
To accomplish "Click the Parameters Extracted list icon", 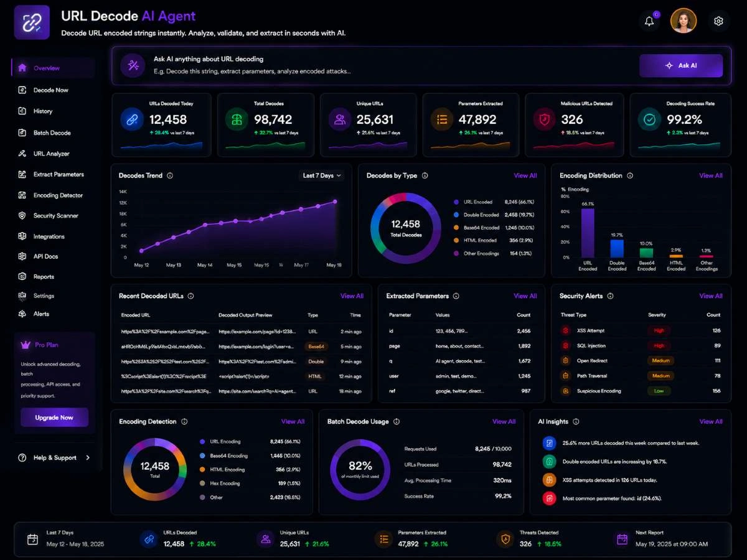I will tap(443, 120).
